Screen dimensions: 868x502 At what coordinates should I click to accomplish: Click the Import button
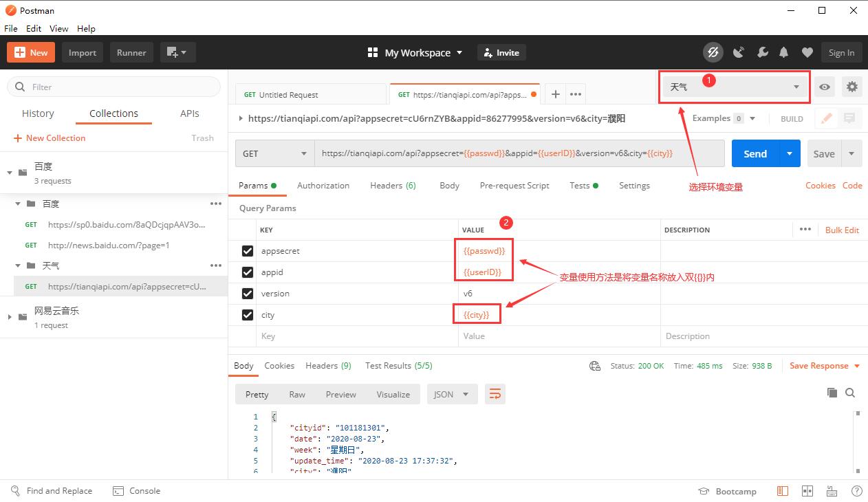click(83, 52)
